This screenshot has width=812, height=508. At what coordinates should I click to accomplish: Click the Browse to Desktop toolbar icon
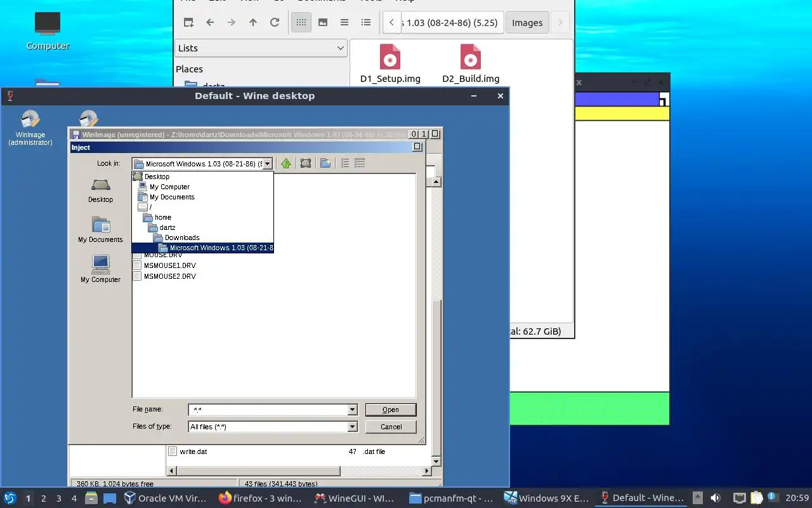tap(306, 163)
